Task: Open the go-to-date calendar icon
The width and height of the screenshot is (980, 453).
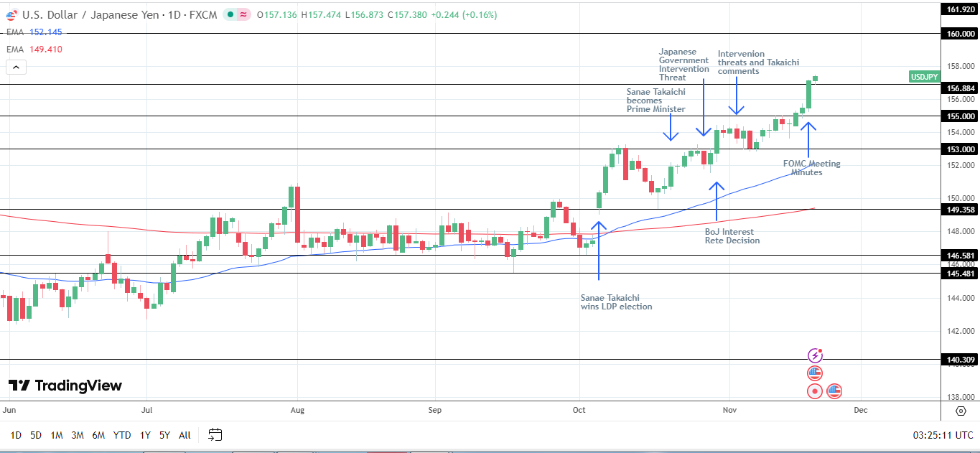Action: pos(215,434)
